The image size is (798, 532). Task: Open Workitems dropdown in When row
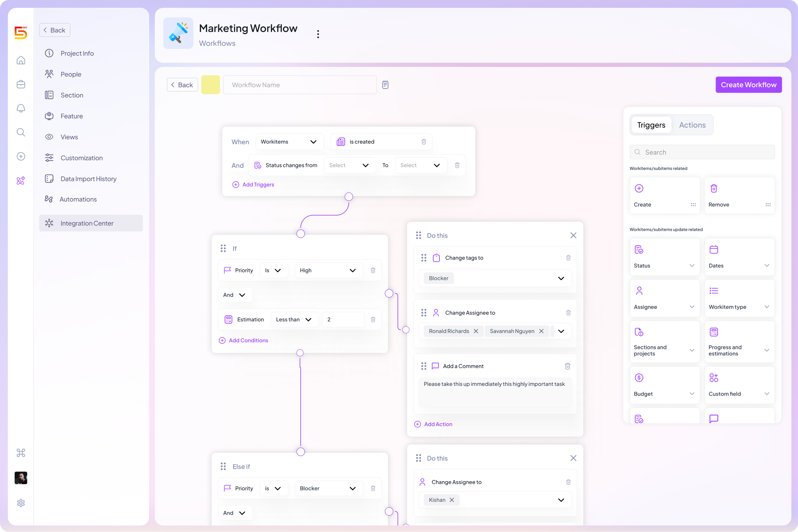coord(290,142)
